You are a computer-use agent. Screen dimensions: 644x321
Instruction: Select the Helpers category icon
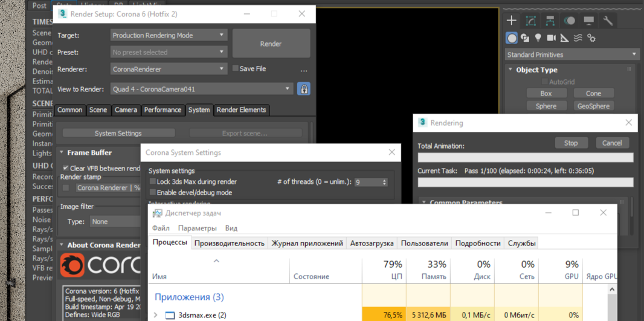click(x=565, y=38)
